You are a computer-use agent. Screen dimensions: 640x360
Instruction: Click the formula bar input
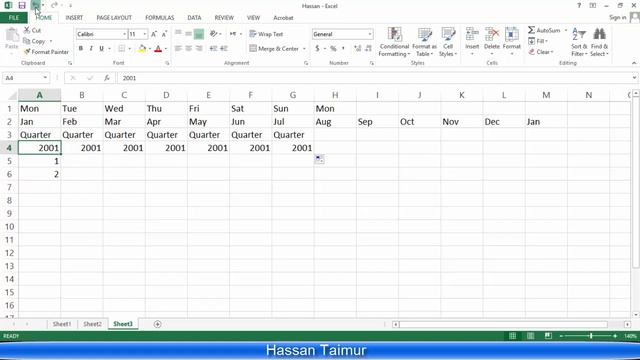376,78
